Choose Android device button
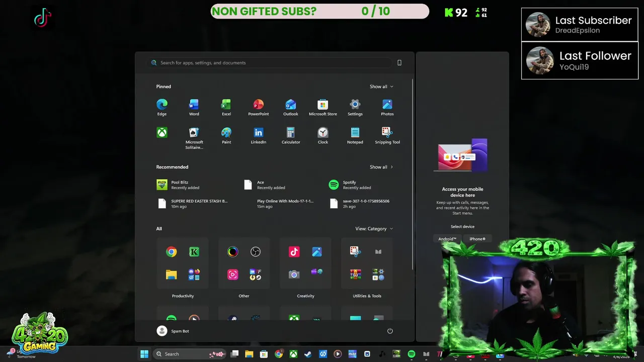644x362 pixels. coord(447,239)
